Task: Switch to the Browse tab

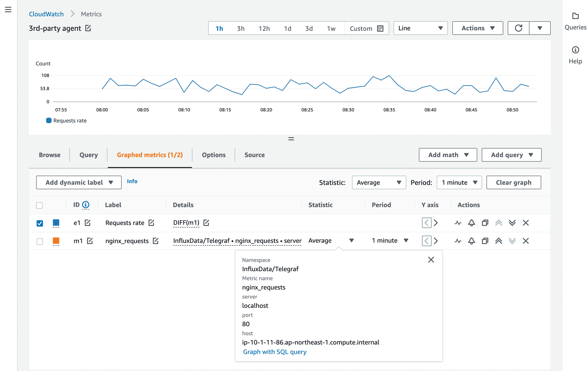Action: [x=50, y=155]
